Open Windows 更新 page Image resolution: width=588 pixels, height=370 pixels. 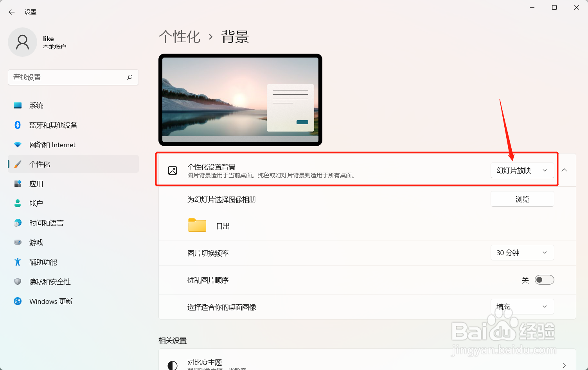[x=73, y=301]
